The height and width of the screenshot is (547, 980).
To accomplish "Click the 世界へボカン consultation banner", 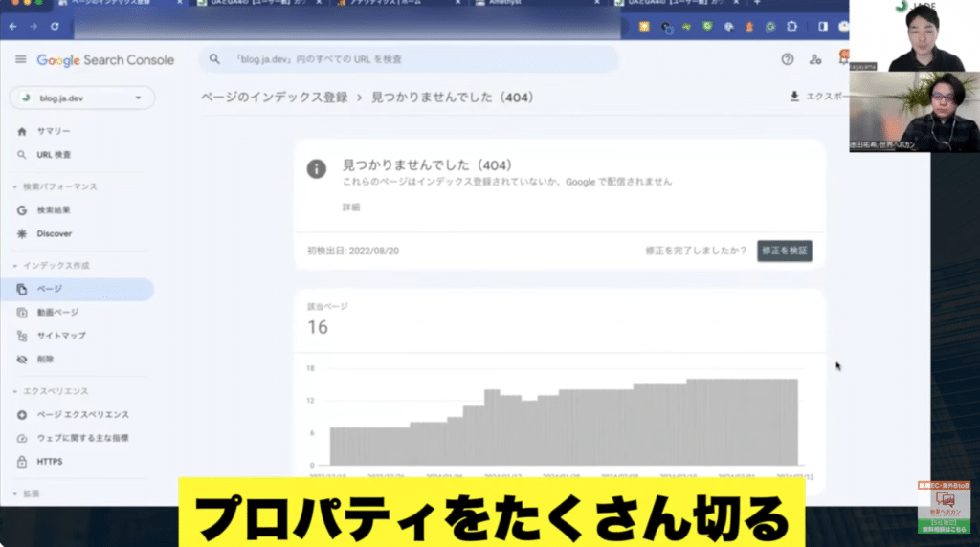I will click(x=944, y=507).
